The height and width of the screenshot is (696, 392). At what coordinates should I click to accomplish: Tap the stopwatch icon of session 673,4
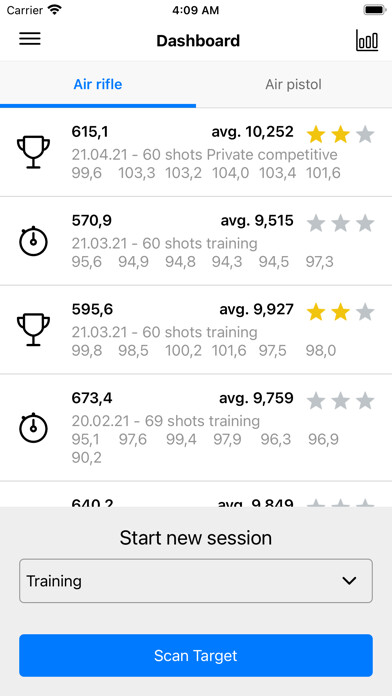[x=33, y=427]
